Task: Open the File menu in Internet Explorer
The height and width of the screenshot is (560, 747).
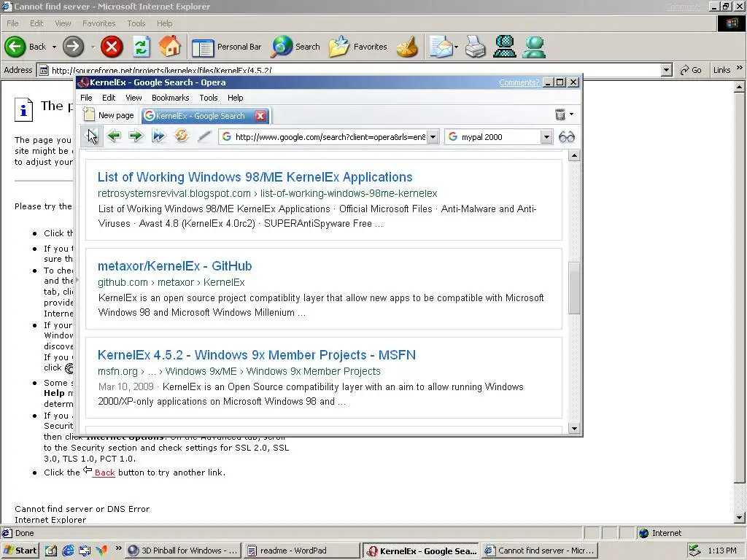Action: pos(13,23)
